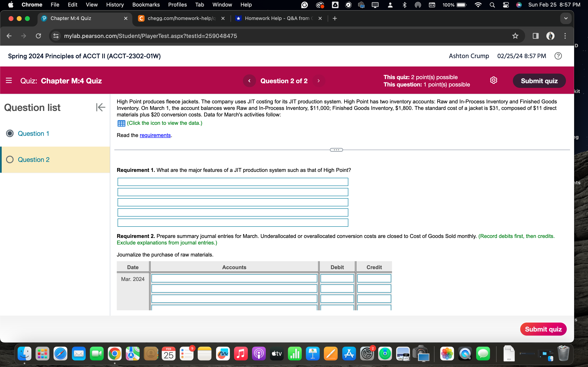Click the data table icon to view data
This screenshot has width=588, height=367.
pos(121,123)
